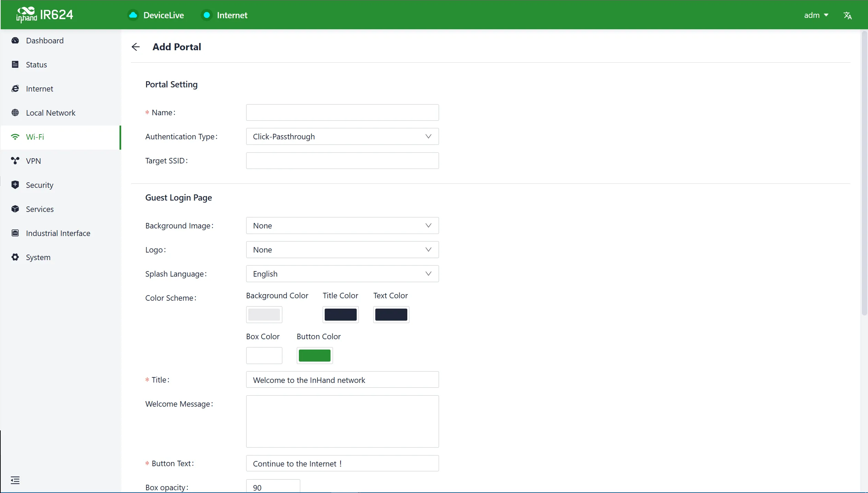Viewport: 868px width, 493px height.
Task: Open the Local Network menu item
Action: pyautogui.click(x=61, y=113)
